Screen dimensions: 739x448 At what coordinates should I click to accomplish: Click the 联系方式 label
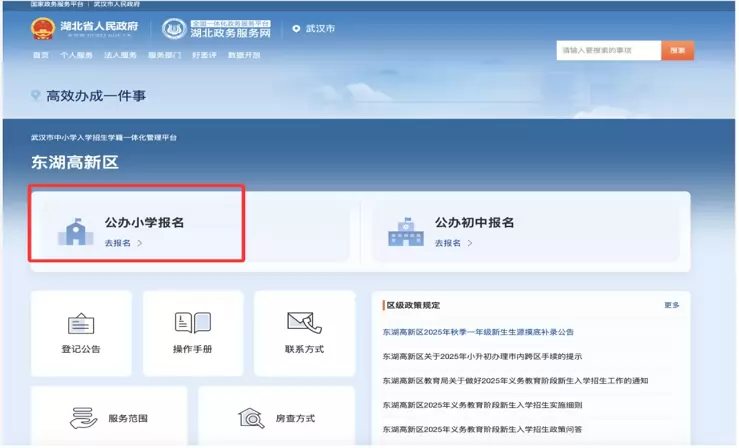point(304,349)
